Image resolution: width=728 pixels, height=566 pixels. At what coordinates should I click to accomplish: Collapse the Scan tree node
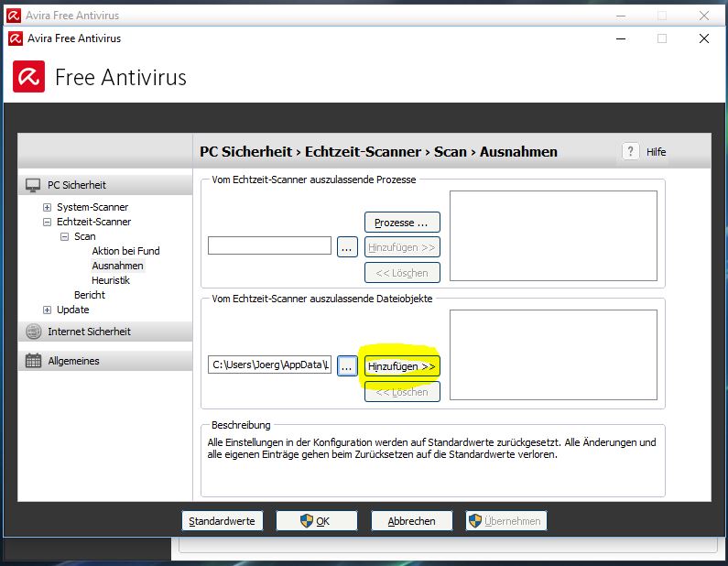(65, 236)
